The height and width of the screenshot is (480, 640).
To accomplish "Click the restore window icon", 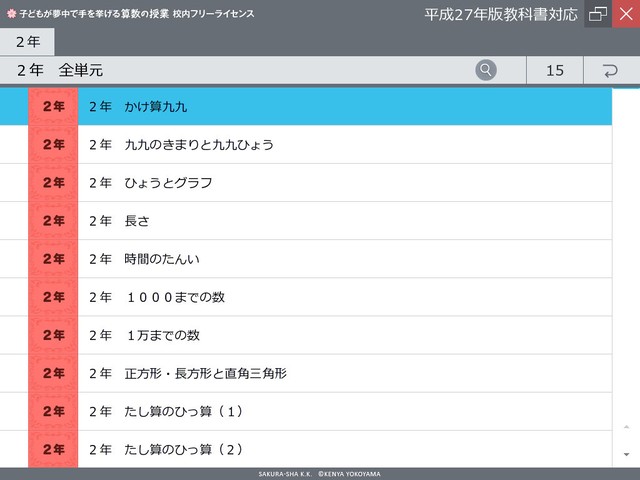I will 598,14.
